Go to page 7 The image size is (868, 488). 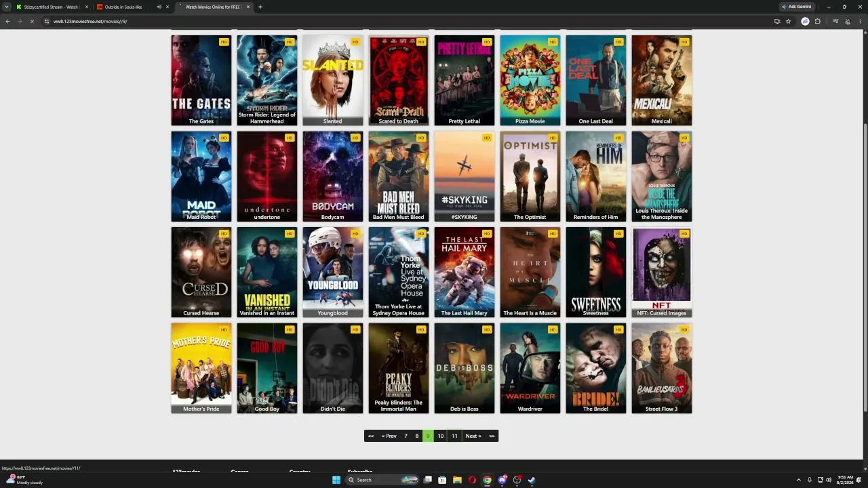(x=406, y=436)
